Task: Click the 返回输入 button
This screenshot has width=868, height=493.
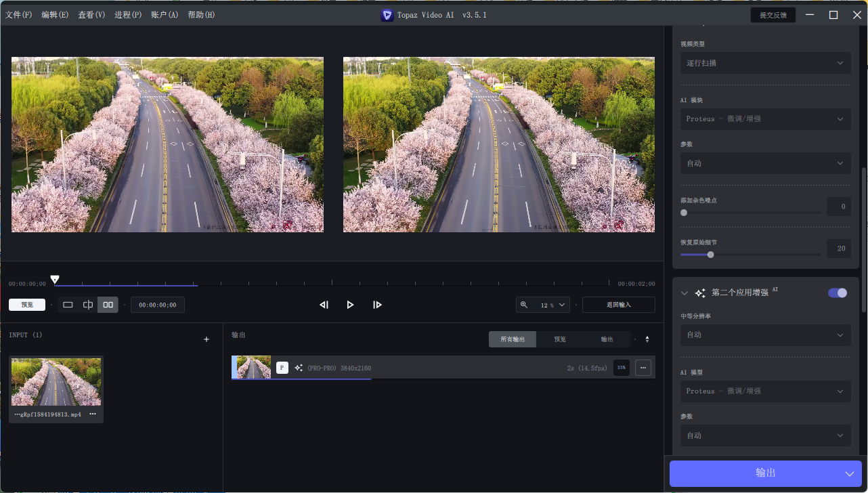Action: point(619,305)
